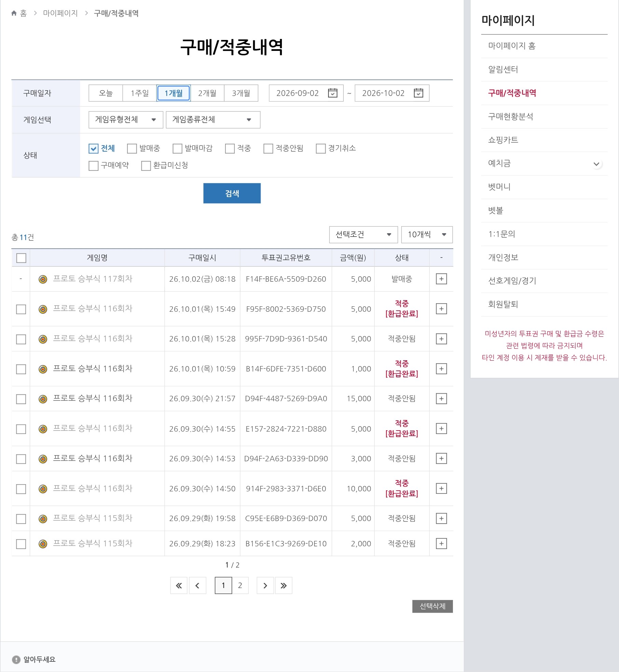Viewport: 619px width, 672px height.
Task: Expand details for ticket 995F-7D9D-9361-D540
Action: point(441,339)
